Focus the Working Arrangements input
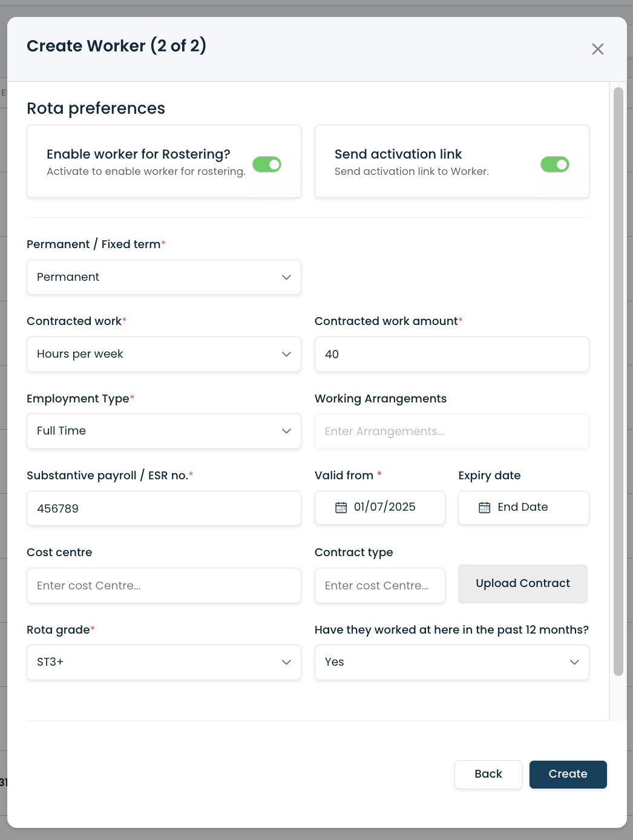The height and width of the screenshot is (840, 633). coord(451,431)
